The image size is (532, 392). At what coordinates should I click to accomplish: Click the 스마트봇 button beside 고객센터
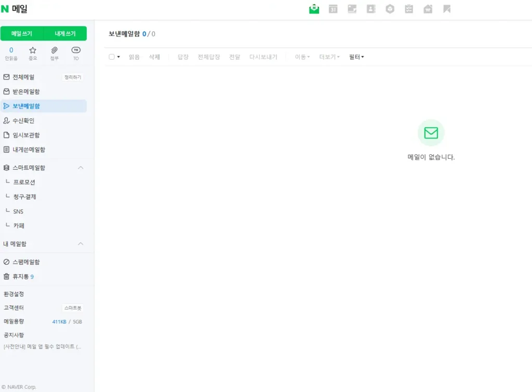tap(72, 308)
